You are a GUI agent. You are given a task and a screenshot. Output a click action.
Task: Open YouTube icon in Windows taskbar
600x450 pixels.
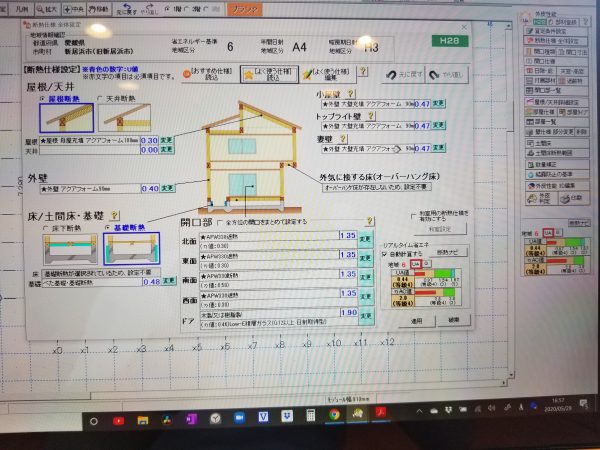click(x=118, y=421)
